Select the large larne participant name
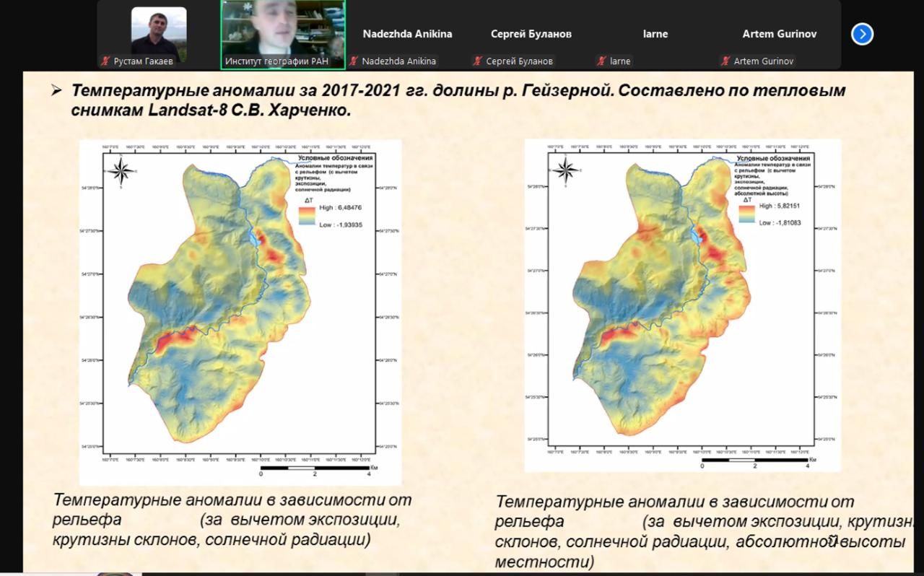Image resolution: width=924 pixels, height=576 pixels. tap(655, 34)
